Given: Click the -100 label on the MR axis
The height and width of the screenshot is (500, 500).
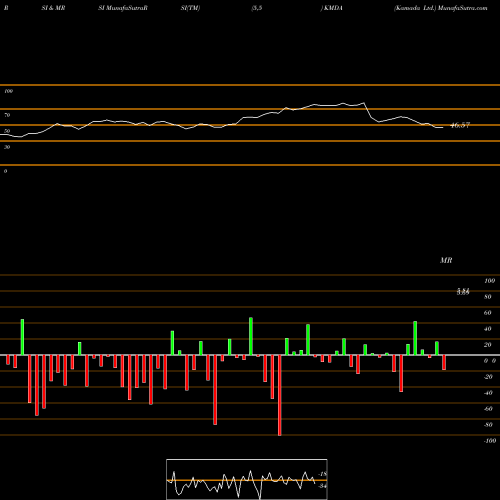Looking at the screenshot, I should [489, 441].
